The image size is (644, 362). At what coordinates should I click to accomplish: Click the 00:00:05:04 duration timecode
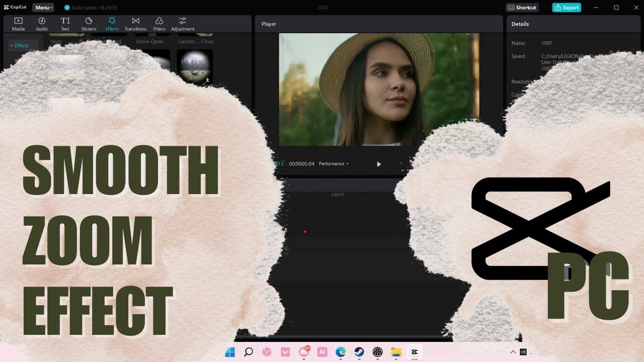(301, 164)
